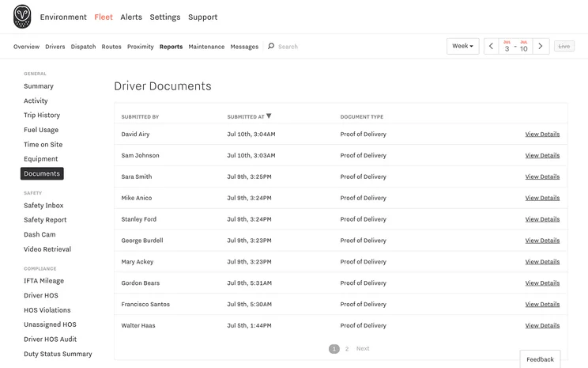View Details for Mary Ackey
The image size is (588, 368).
[x=542, y=262]
